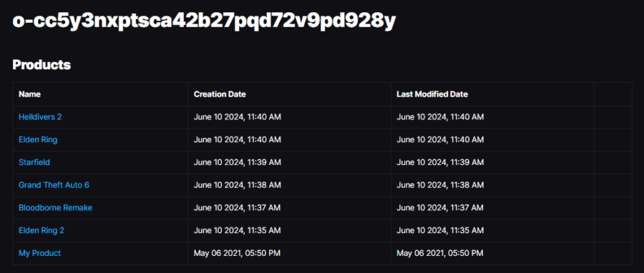Open the Starfield product

[34, 162]
